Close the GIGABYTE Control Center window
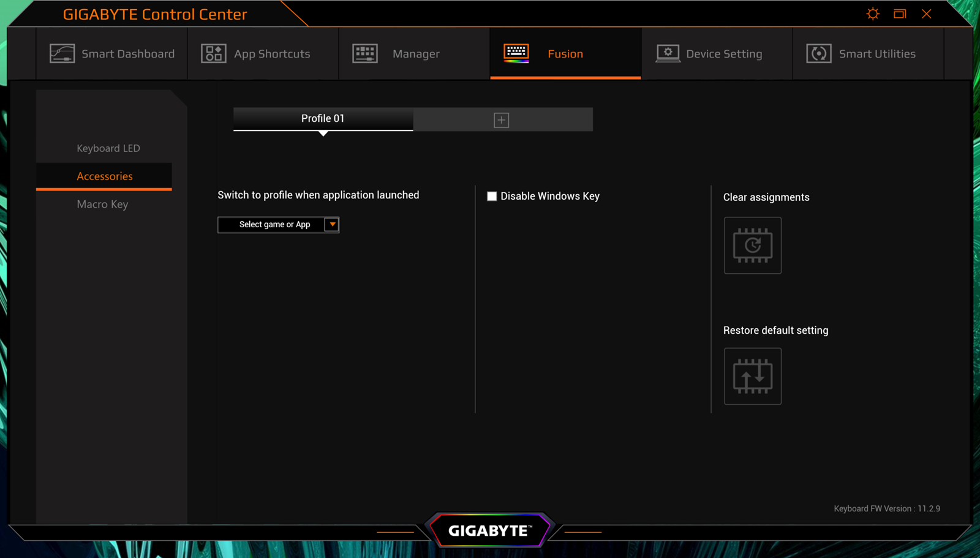Image resolution: width=980 pixels, height=558 pixels. [x=926, y=14]
